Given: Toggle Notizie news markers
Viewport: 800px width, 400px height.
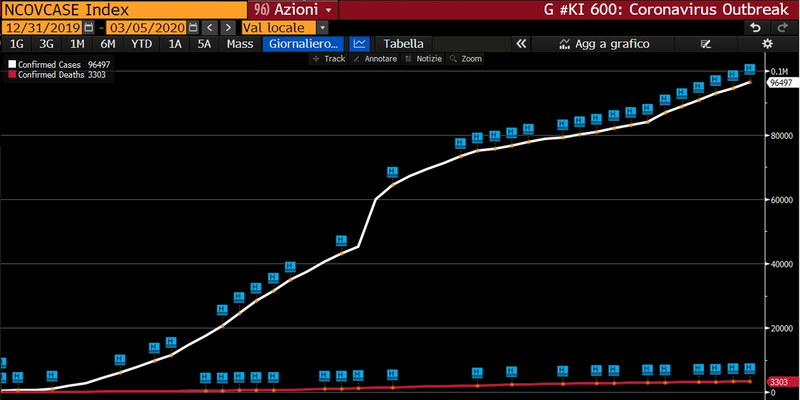Looking at the screenshot, I should click(x=423, y=59).
